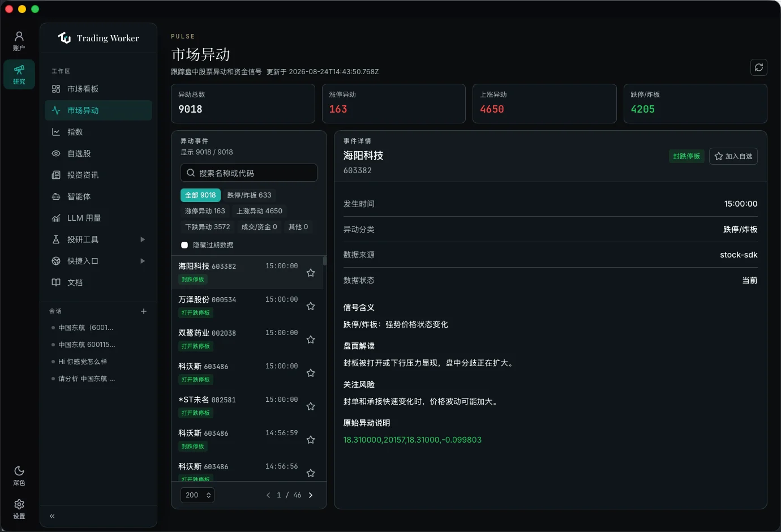
Task: Click the 上涨异动 4650 summary card
Action: (x=544, y=104)
